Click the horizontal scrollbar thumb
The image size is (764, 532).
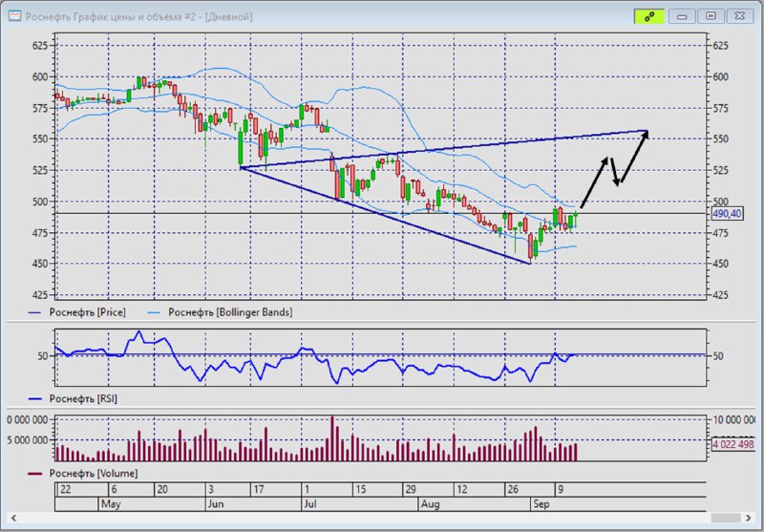point(726,518)
